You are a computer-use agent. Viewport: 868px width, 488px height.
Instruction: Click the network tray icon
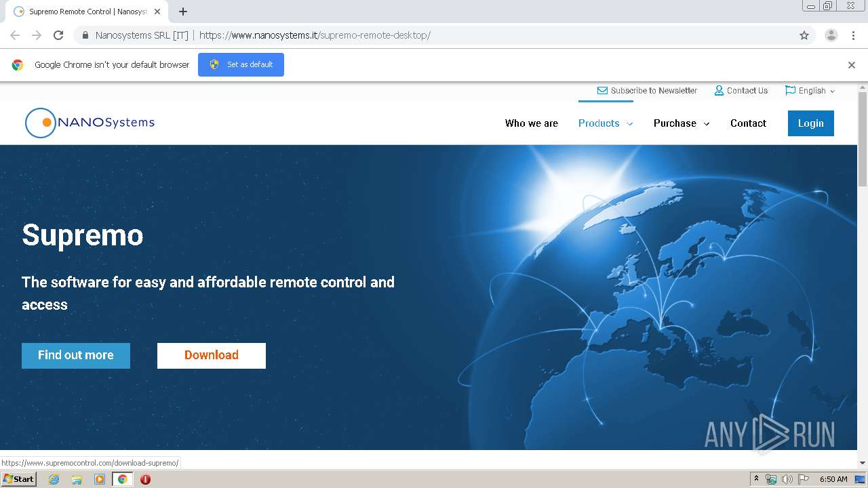771,479
